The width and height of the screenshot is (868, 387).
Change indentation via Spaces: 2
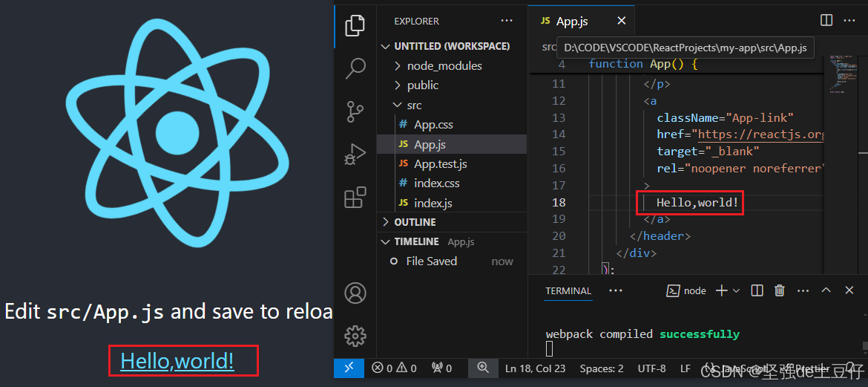click(602, 368)
